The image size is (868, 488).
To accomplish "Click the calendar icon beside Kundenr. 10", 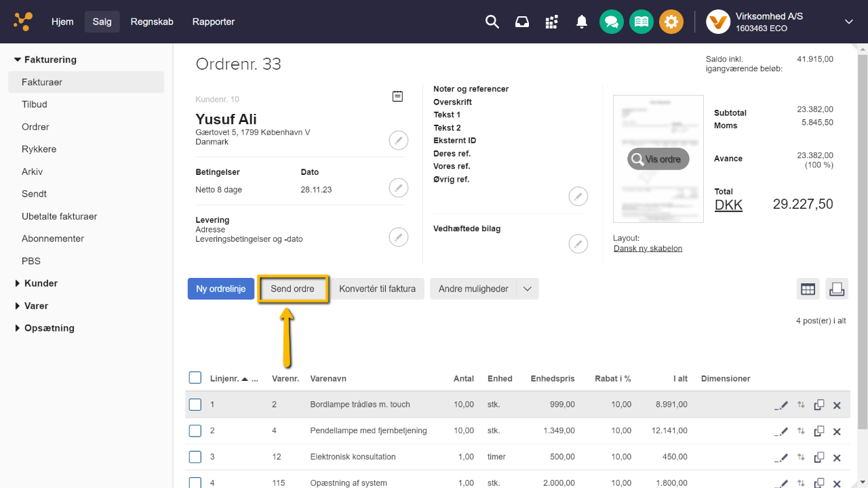I will click(x=397, y=97).
